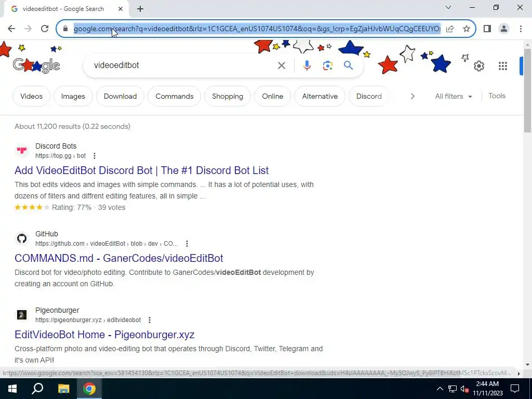
Task: Click the Discord Bots top.gg favicon
Action: point(22,150)
